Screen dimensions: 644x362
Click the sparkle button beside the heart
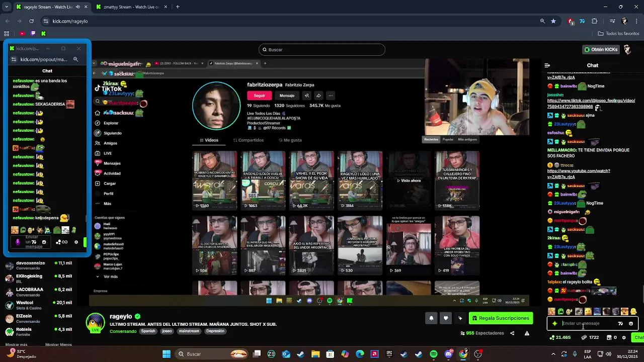(460, 318)
